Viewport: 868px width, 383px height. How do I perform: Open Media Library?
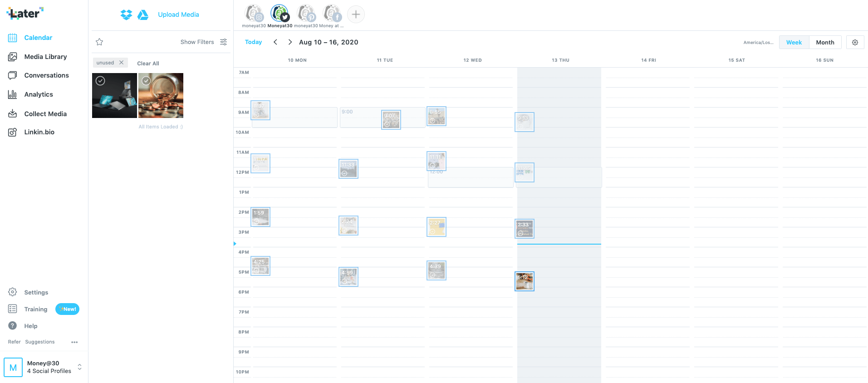pos(45,57)
